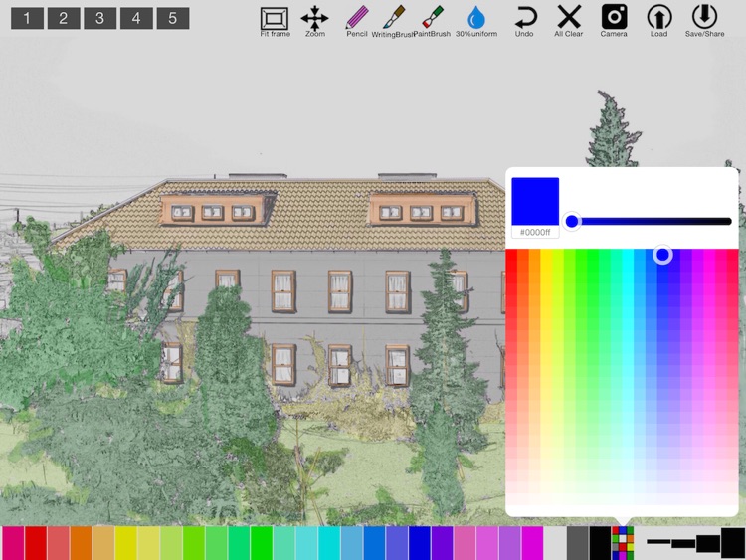Screen dimensions: 746x560
Task: Pick the pure blue palette swatch
Action: [420, 543]
